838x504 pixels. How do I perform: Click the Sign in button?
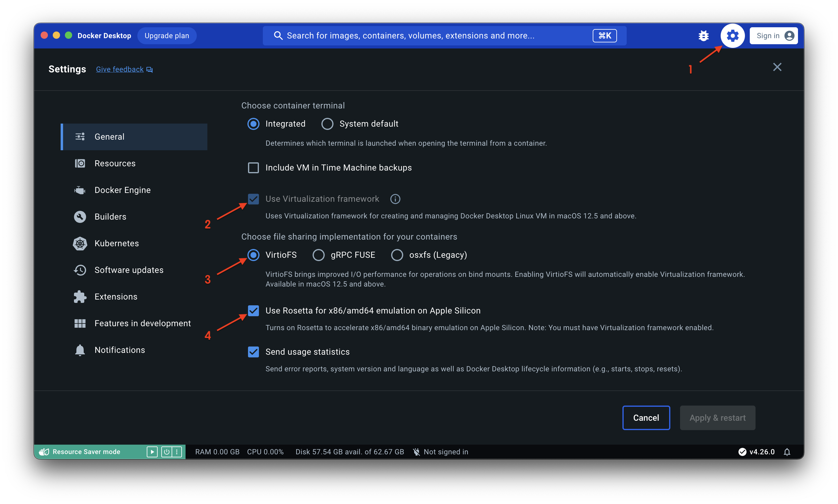[x=773, y=36]
